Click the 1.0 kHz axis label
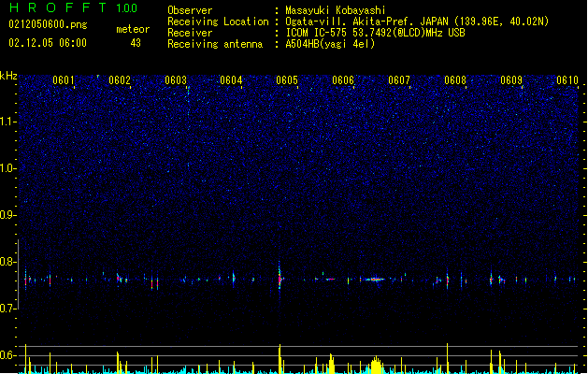This screenshot has height=374, width=588. click(7, 168)
